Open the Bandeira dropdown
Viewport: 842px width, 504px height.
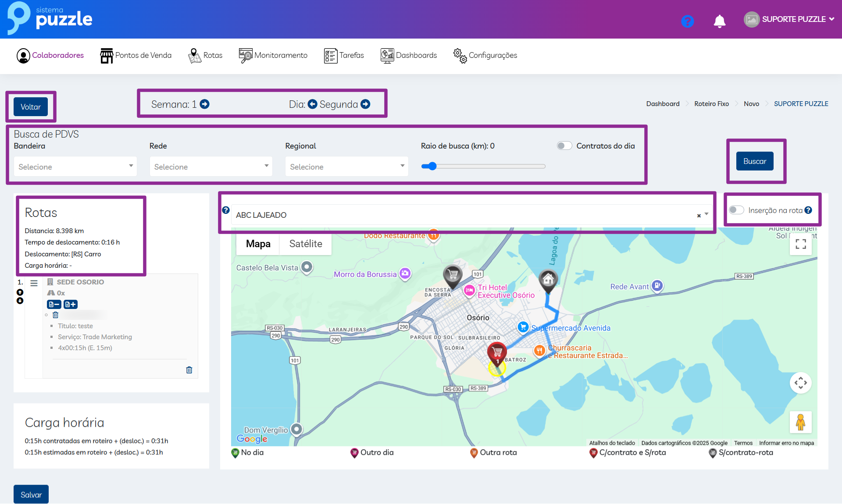(x=75, y=167)
